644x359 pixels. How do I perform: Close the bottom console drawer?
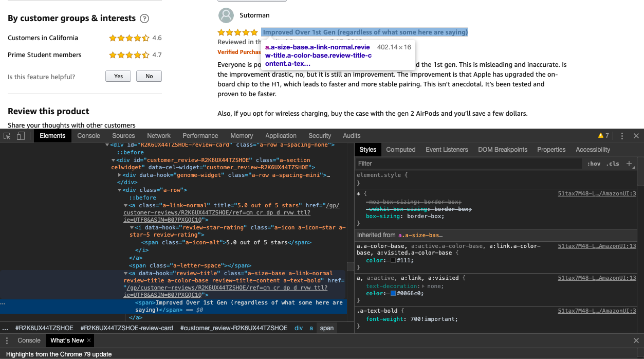(x=636, y=340)
